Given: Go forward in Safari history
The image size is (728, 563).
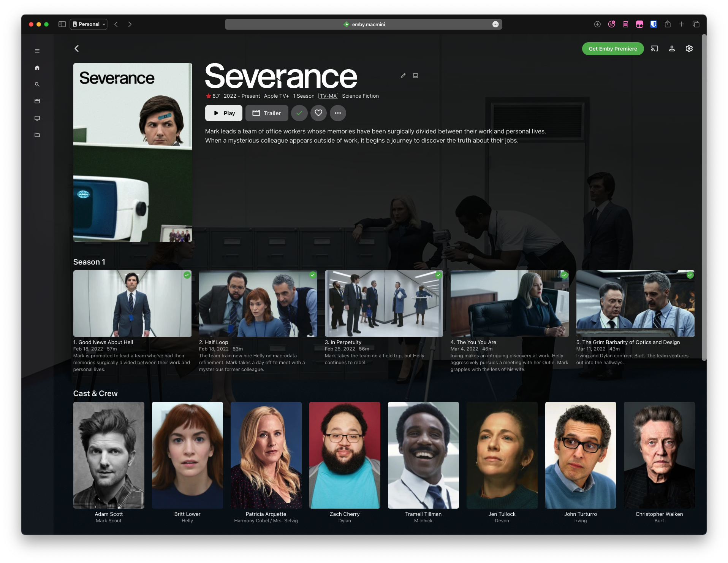Looking at the screenshot, I should [130, 24].
